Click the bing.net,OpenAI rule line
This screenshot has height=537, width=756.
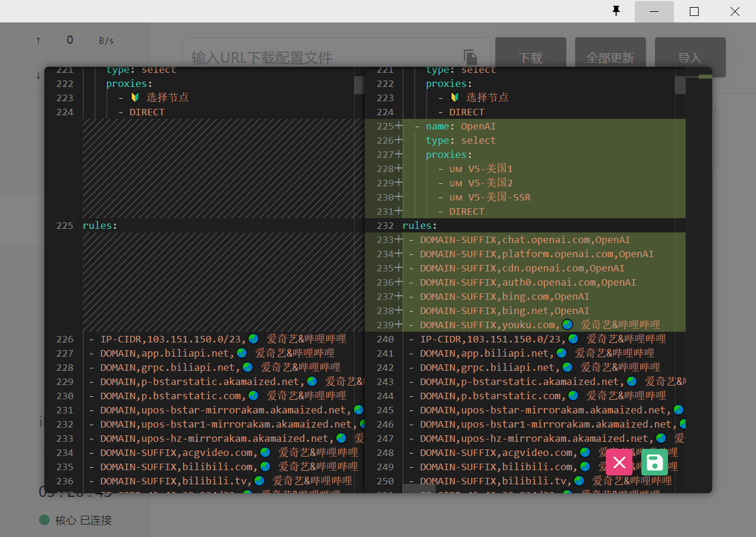(x=499, y=310)
